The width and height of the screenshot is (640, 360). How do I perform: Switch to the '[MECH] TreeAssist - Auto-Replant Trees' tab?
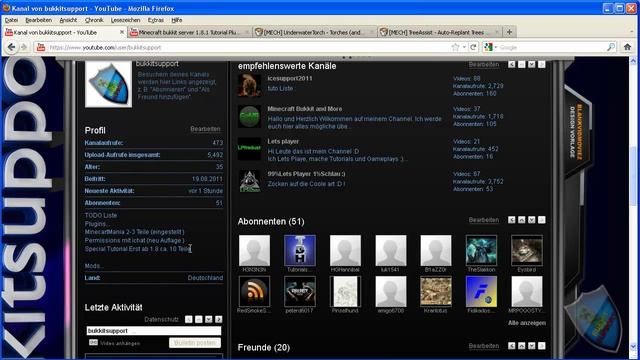439,32
